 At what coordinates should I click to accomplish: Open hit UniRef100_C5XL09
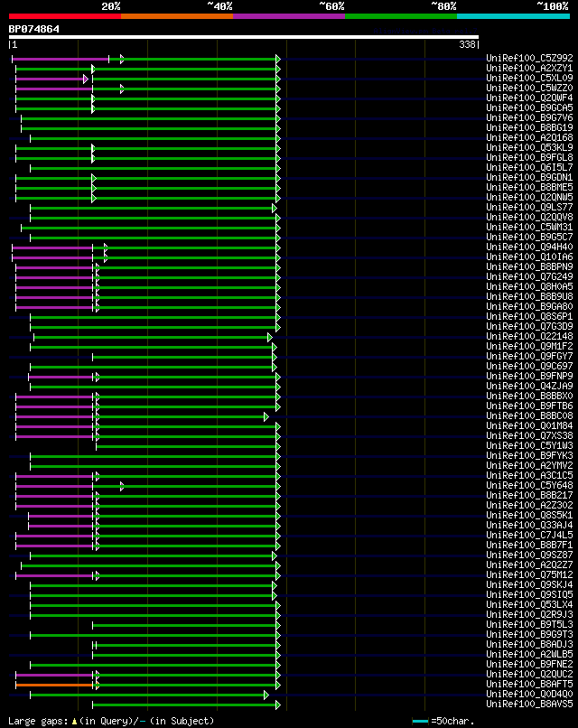click(x=529, y=78)
